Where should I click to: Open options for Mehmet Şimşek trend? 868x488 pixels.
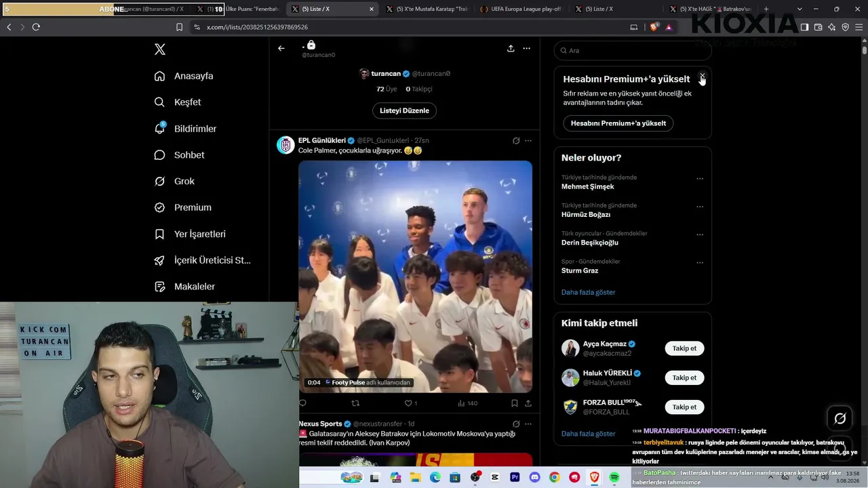coord(700,179)
